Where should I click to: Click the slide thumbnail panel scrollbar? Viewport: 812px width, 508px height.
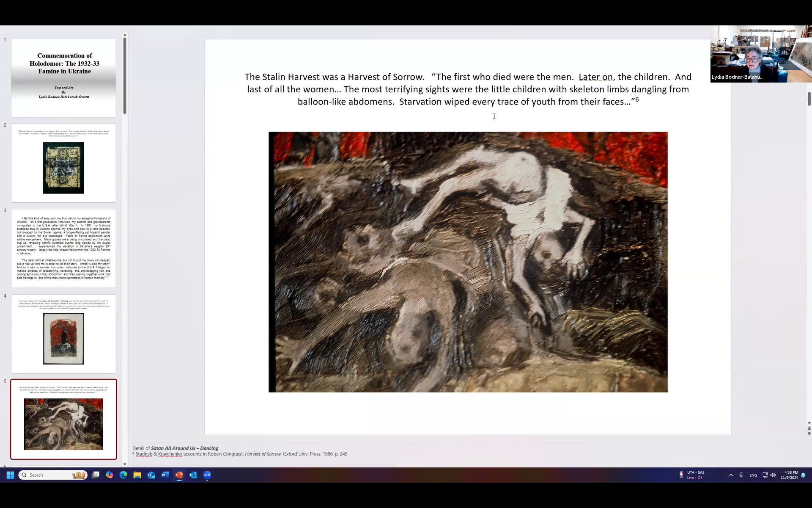125,76
